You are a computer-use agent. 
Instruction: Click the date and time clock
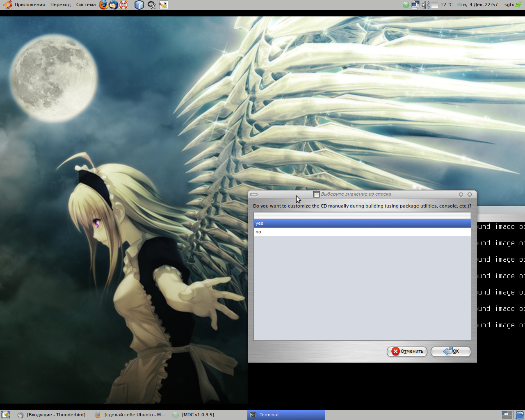[x=477, y=5]
